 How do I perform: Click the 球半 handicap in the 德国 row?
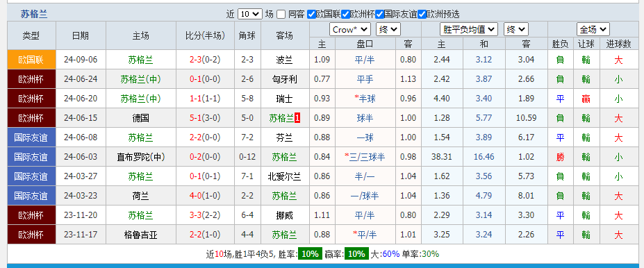365,118
